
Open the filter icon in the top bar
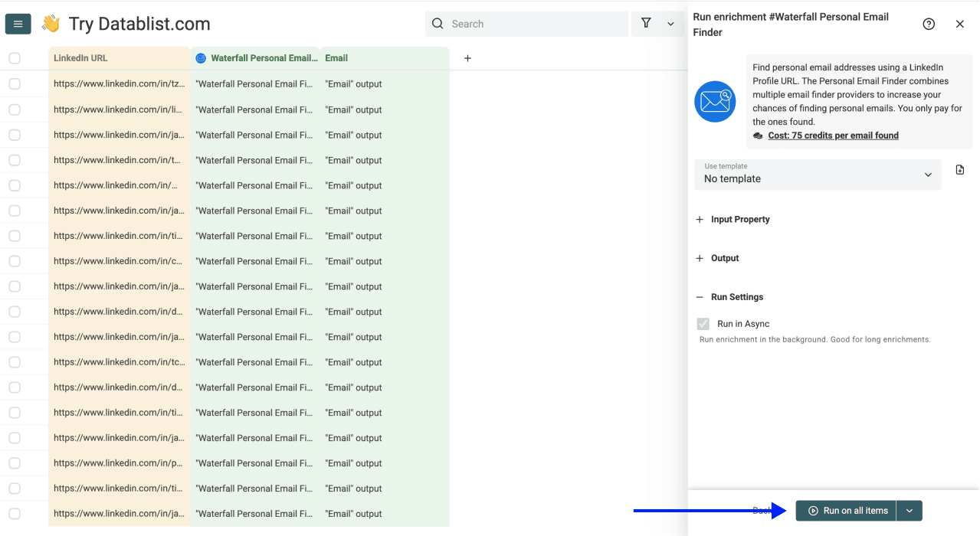[x=646, y=23]
